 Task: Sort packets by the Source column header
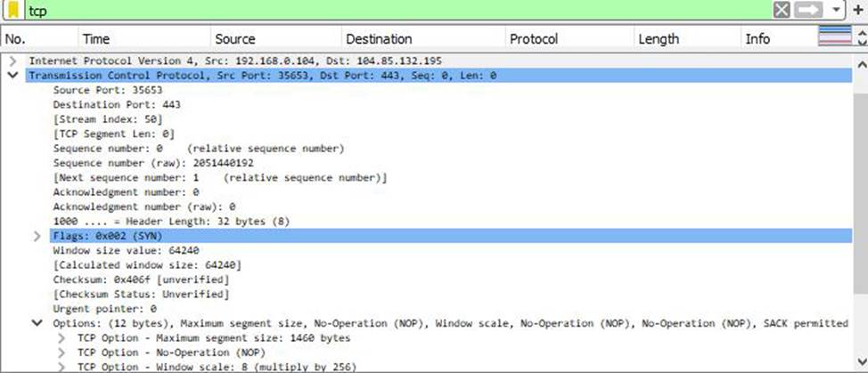point(234,38)
